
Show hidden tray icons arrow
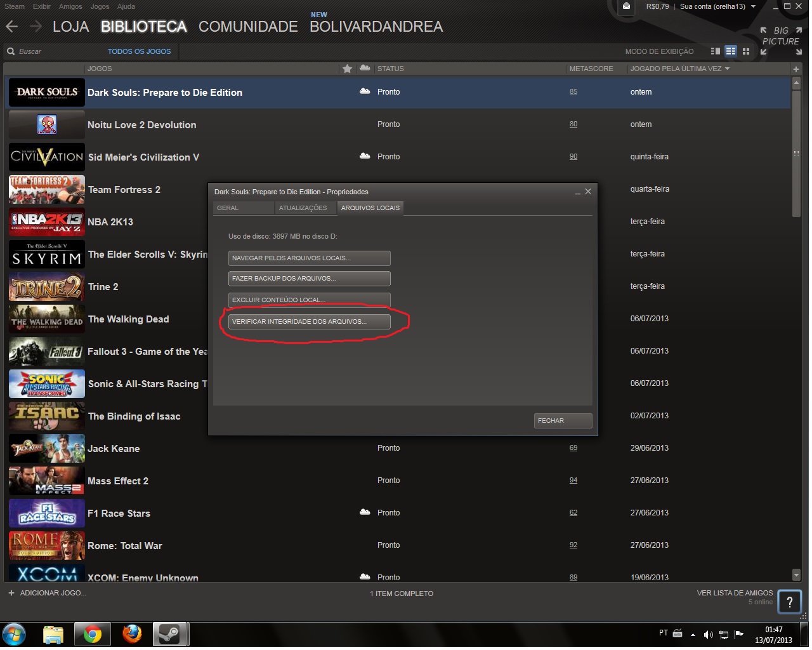(693, 634)
